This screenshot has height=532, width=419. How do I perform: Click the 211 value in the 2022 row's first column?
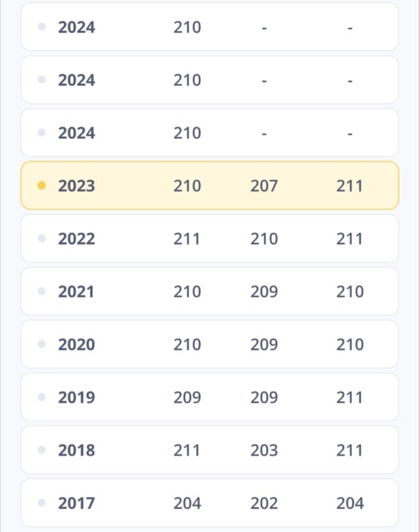click(187, 239)
